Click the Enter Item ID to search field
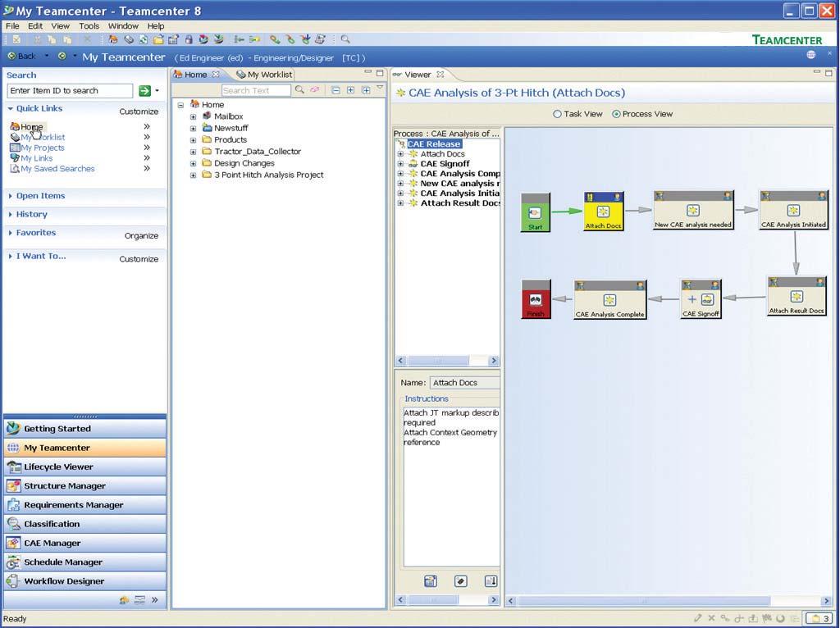Viewport: 840px width, 628px height. [x=70, y=91]
